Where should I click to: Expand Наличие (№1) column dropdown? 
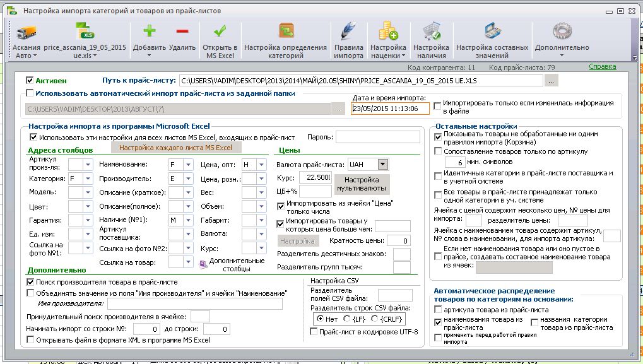point(188,220)
